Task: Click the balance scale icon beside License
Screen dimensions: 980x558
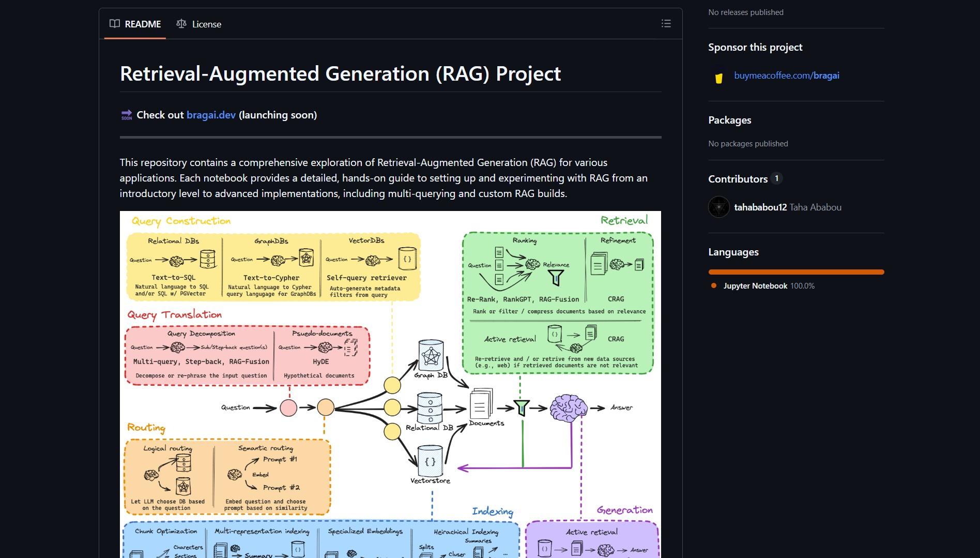Action: tap(181, 24)
